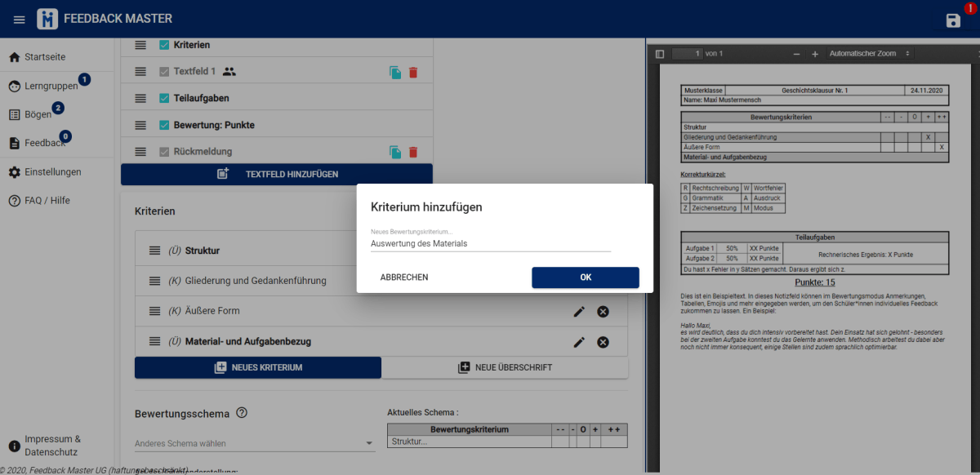Open the hamburger menu in the top bar
The height and width of the screenshot is (475, 980).
click(x=19, y=19)
